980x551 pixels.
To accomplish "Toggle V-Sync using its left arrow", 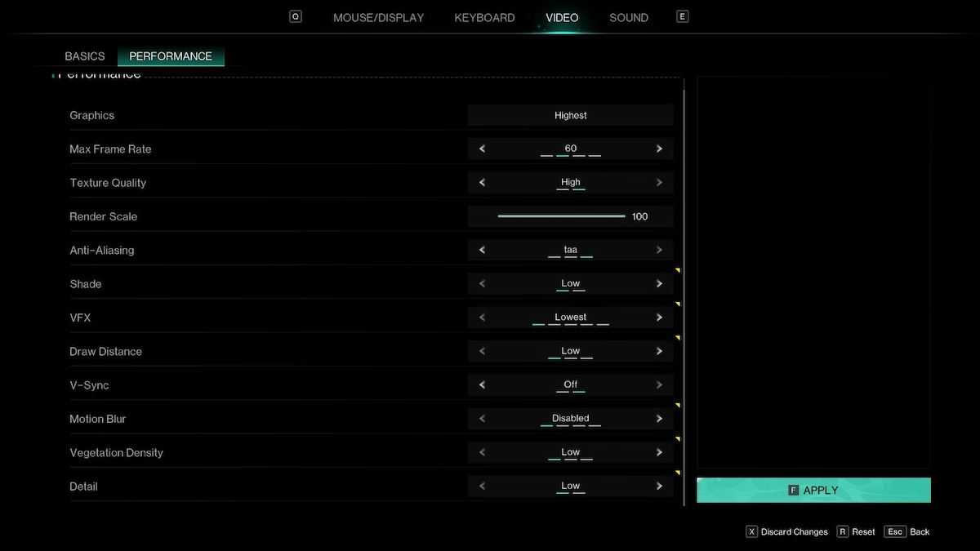I will coord(482,384).
